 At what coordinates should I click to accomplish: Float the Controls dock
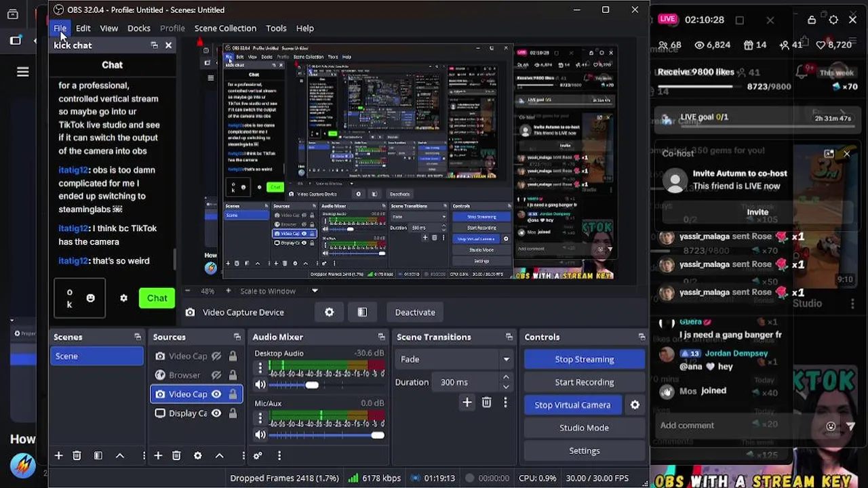[x=642, y=337]
